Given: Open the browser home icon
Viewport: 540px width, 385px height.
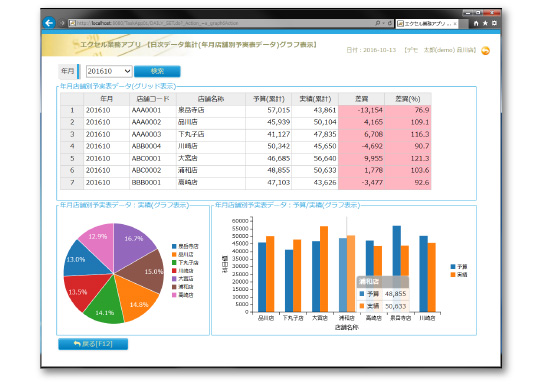Looking at the screenshot, I should coord(476,23).
